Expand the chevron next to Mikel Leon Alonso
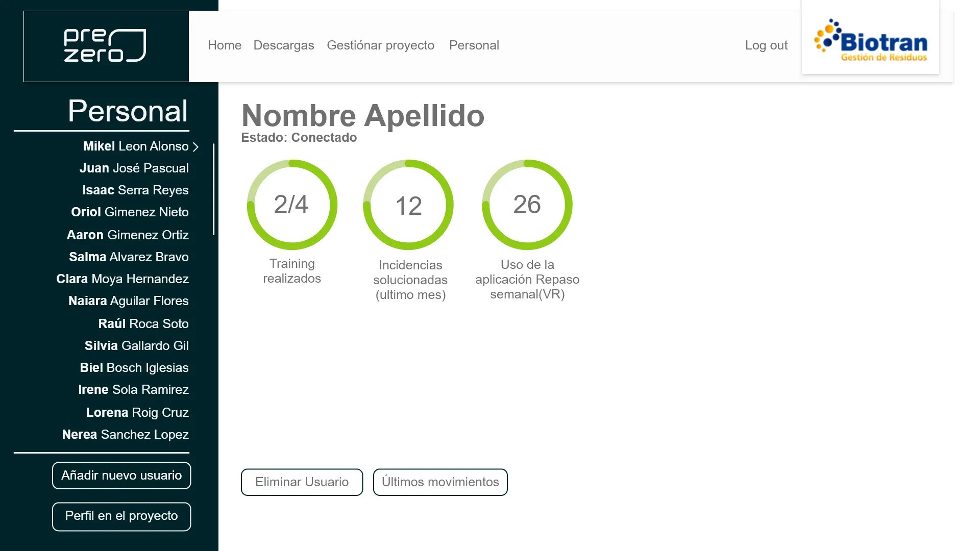The height and width of the screenshot is (551, 980). (x=195, y=147)
